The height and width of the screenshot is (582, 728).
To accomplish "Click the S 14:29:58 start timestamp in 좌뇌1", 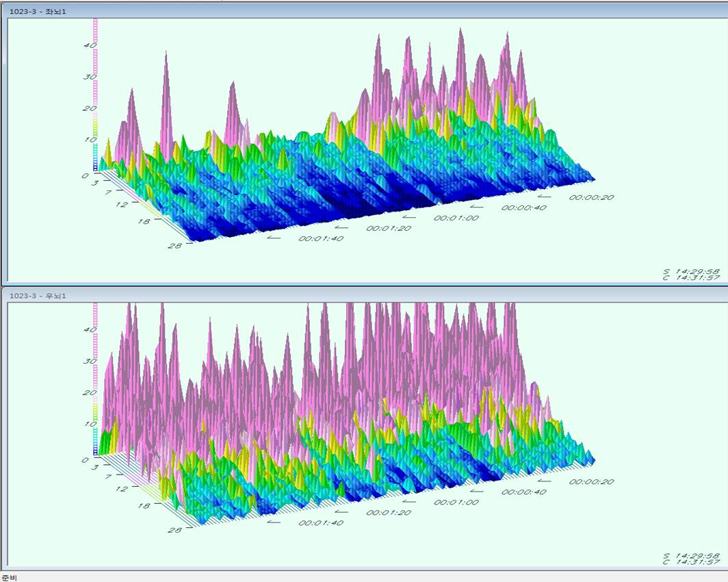I will click(691, 271).
